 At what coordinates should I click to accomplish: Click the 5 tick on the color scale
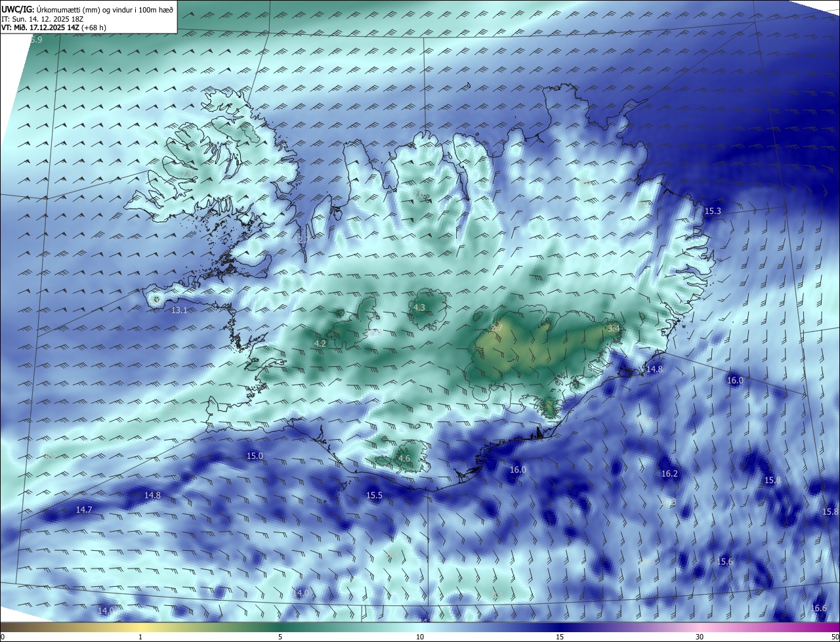pos(280,637)
